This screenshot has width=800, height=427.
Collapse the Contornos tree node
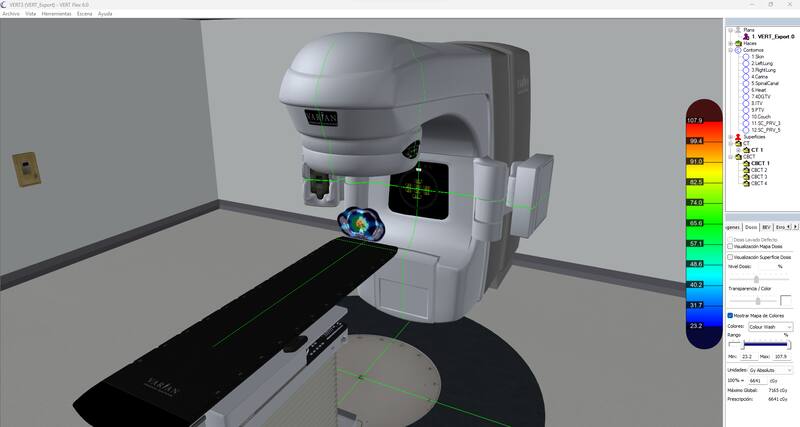click(730, 50)
